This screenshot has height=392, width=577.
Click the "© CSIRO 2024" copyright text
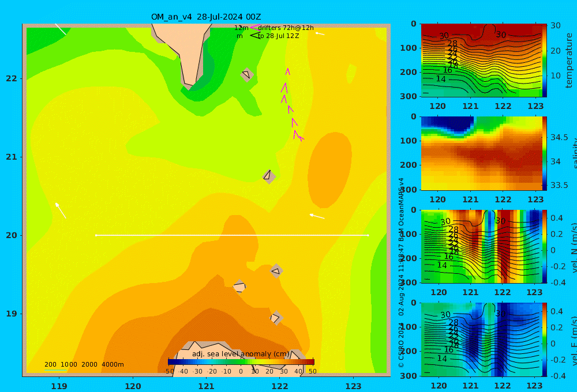point(401,345)
